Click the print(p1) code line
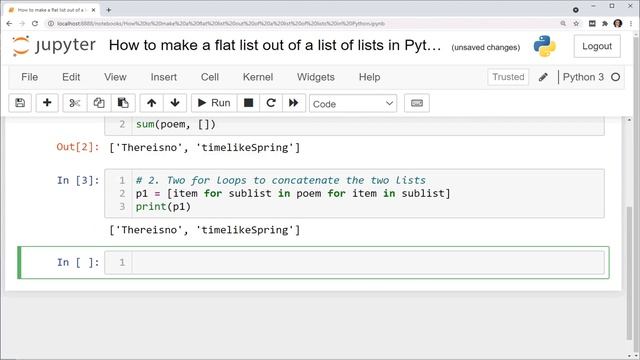The height and width of the screenshot is (360, 640). 163,207
